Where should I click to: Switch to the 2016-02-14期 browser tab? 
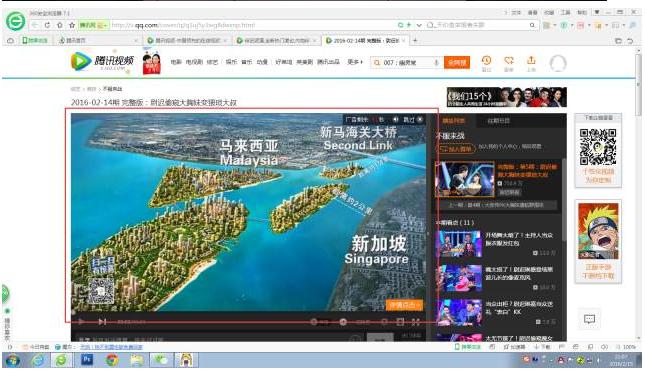pos(365,40)
